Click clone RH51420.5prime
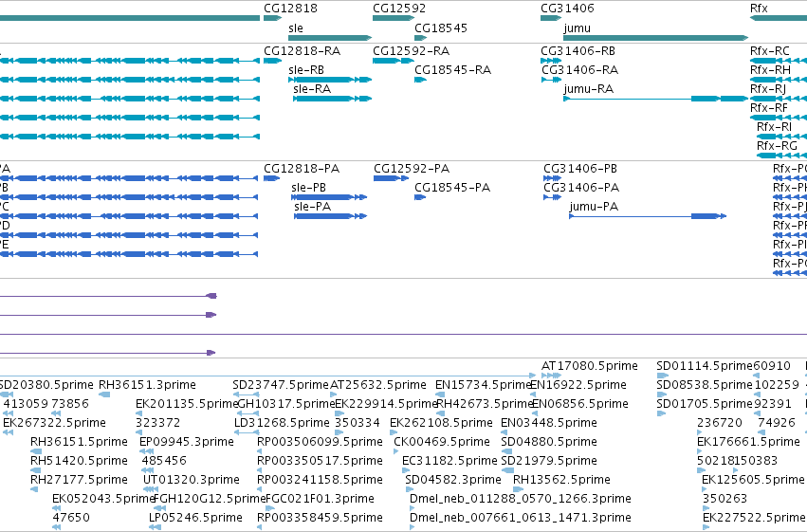The height and width of the screenshot is (532, 807). [x=79, y=461]
